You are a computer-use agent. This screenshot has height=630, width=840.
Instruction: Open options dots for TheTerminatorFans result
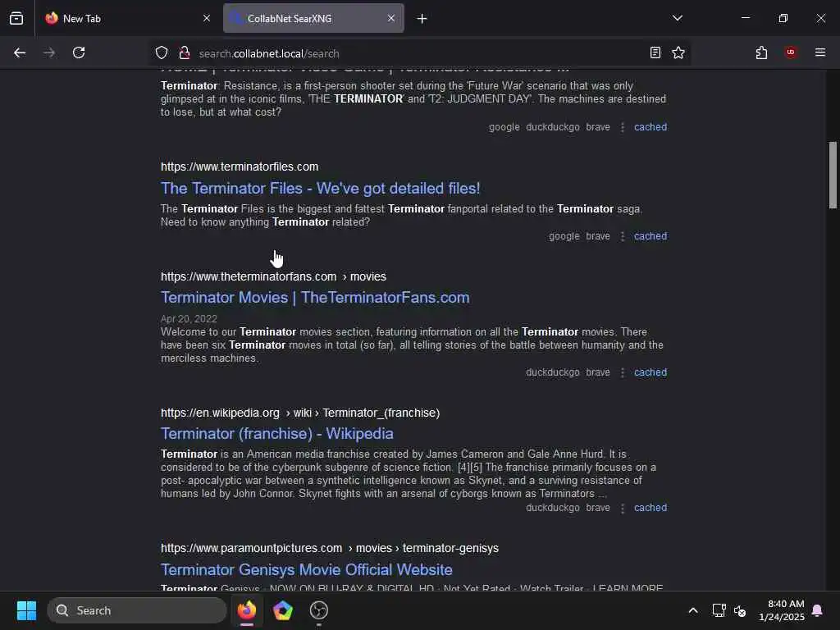tap(623, 372)
